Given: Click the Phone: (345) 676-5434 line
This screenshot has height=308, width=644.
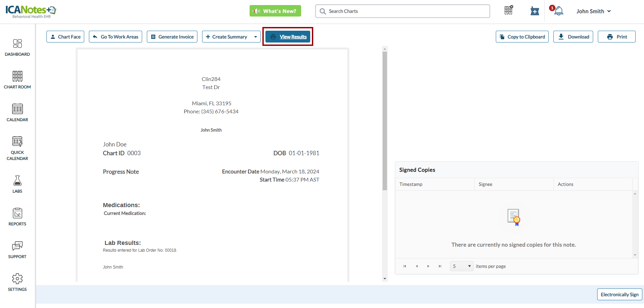Looking at the screenshot, I should click(x=211, y=111).
